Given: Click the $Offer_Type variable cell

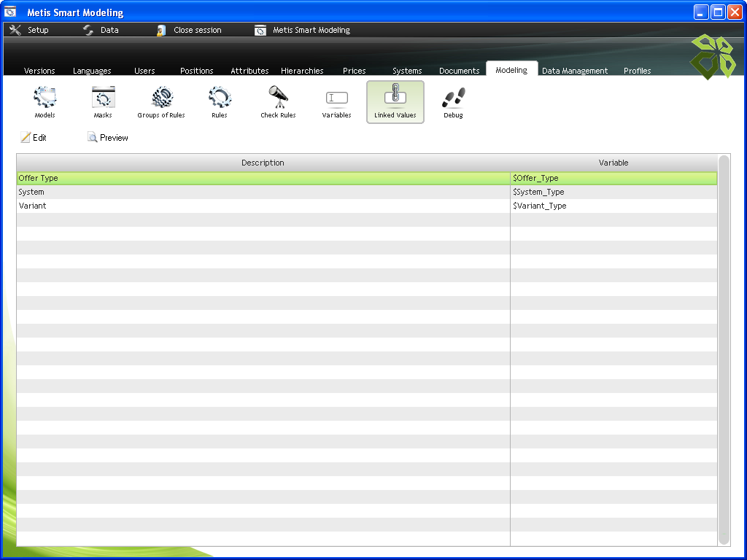Looking at the screenshot, I should coord(614,178).
